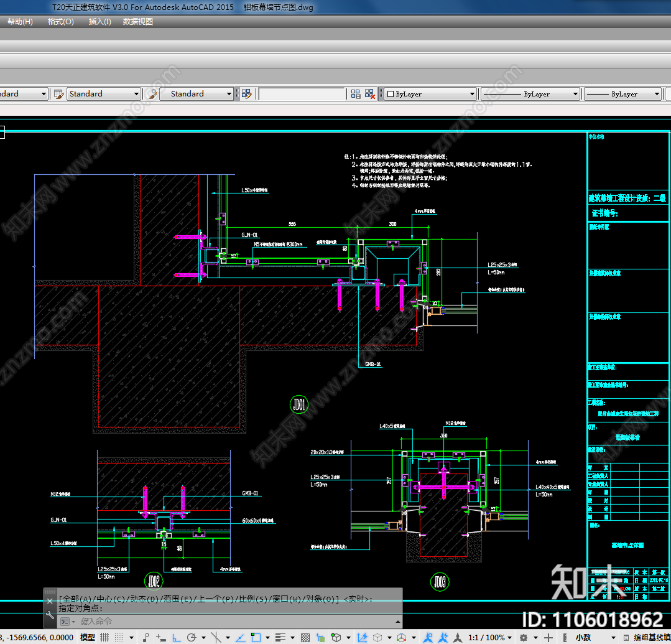Expand the ByLayer color dropdown

[472, 94]
